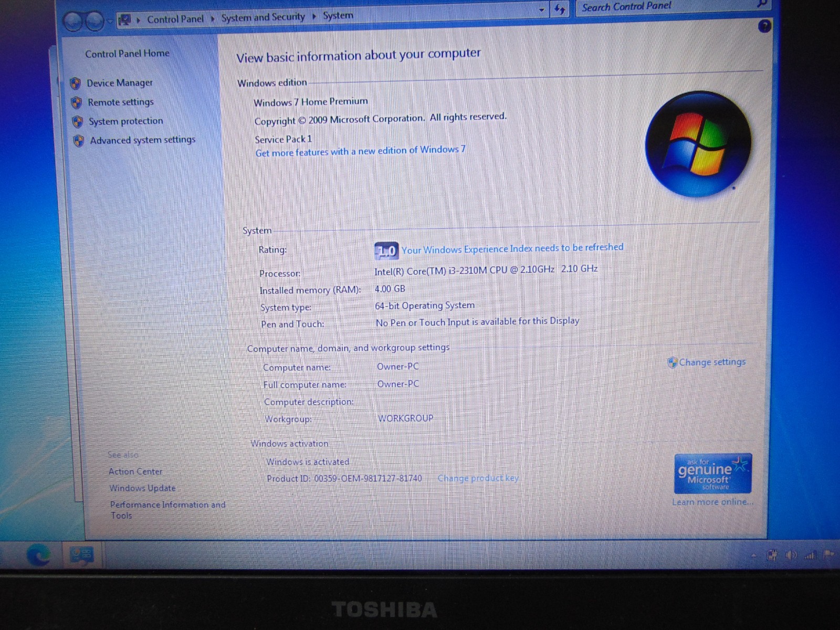Viewport: 840px width, 630px height.
Task: Click the Control Panel taskbar button
Action: coord(81,555)
